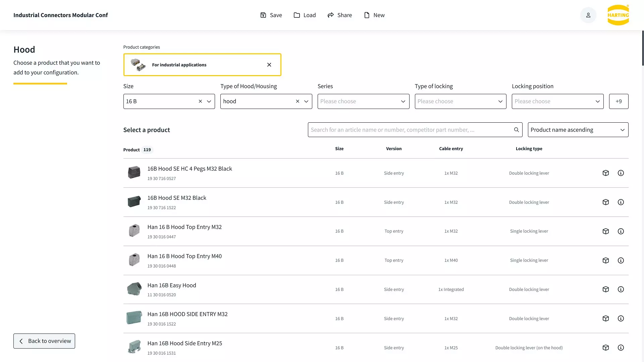Screen dimensions: 644x362
Task: View 3D model of 16B Hood SE HC 4 Pegs
Action: (x=605, y=173)
